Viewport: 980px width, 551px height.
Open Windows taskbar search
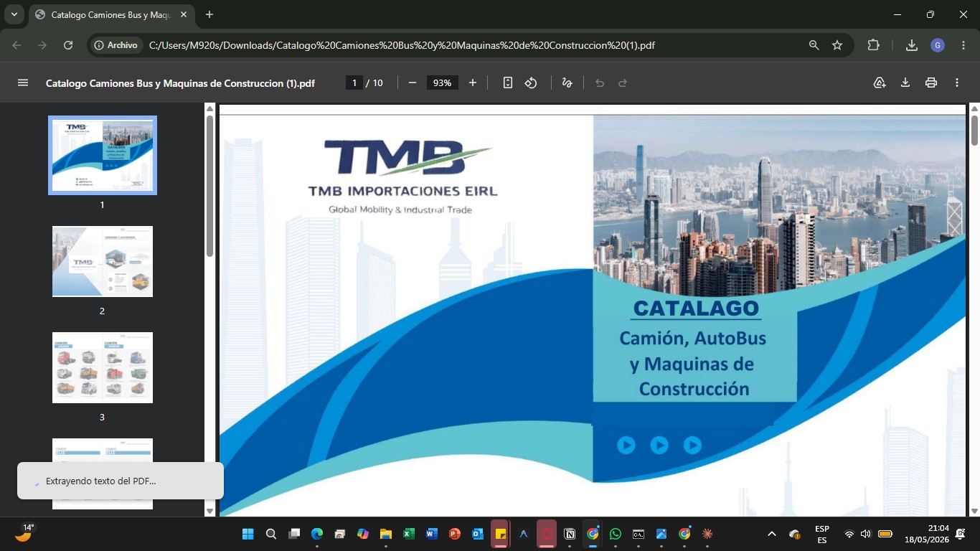point(271,534)
